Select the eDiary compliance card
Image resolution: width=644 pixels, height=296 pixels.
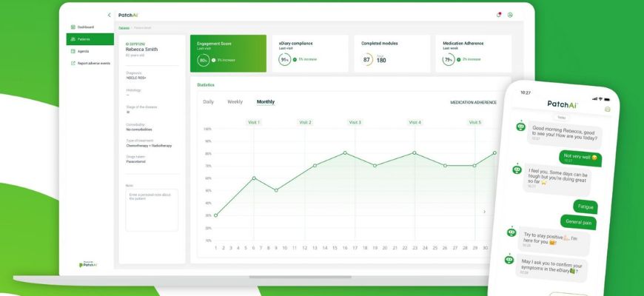pyautogui.click(x=310, y=53)
